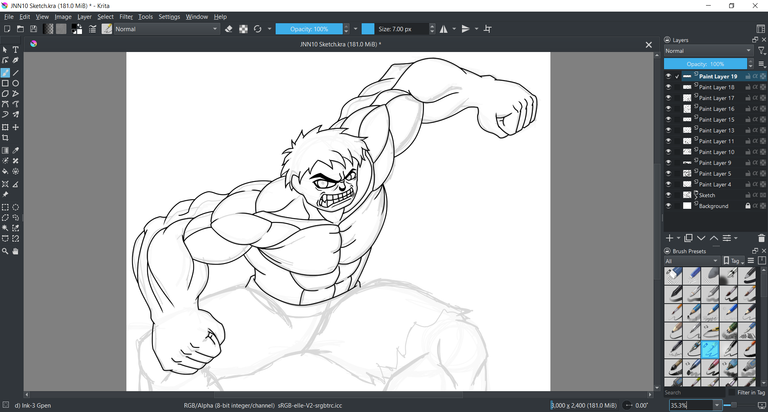
Task: Expand the Add layer dropdown arrow
Action: [678, 238]
